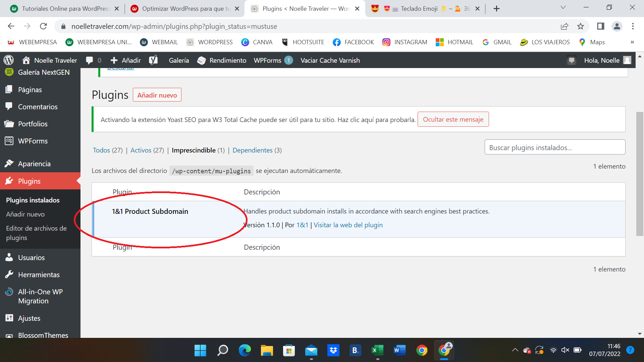Screen dimensions: 644x362
Task: Switch to Teclado Emoji tab
Action: 425,9
